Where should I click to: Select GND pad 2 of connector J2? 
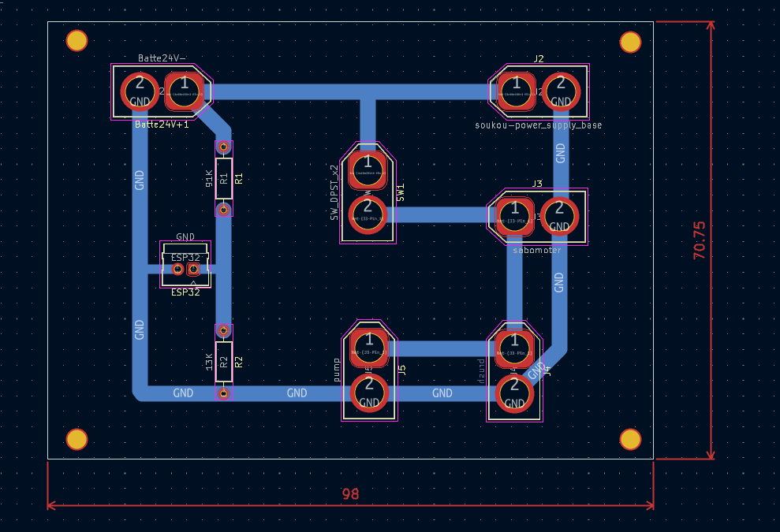tap(561, 91)
